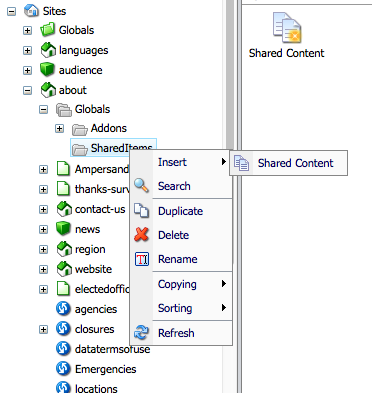Click the website house icon

64,269
